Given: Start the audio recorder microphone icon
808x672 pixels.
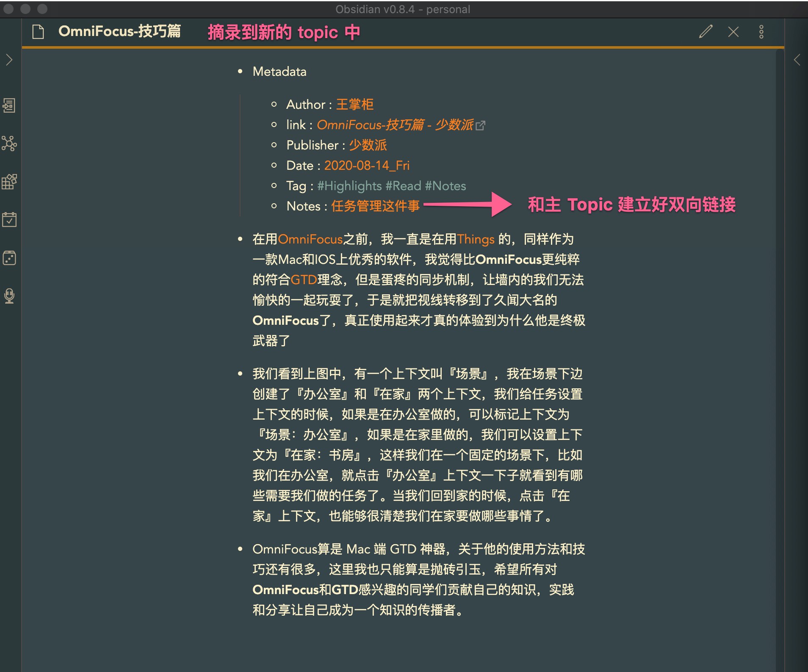Looking at the screenshot, I should pyautogui.click(x=9, y=296).
